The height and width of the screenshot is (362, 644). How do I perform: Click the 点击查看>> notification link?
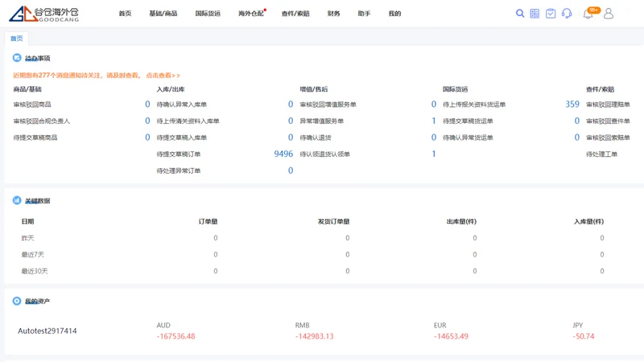point(163,75)
